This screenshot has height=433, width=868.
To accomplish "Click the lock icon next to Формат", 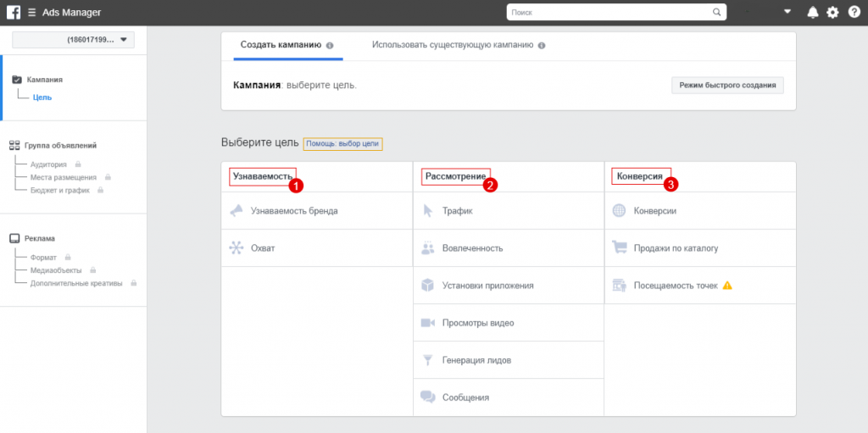I will coord(68,257).
